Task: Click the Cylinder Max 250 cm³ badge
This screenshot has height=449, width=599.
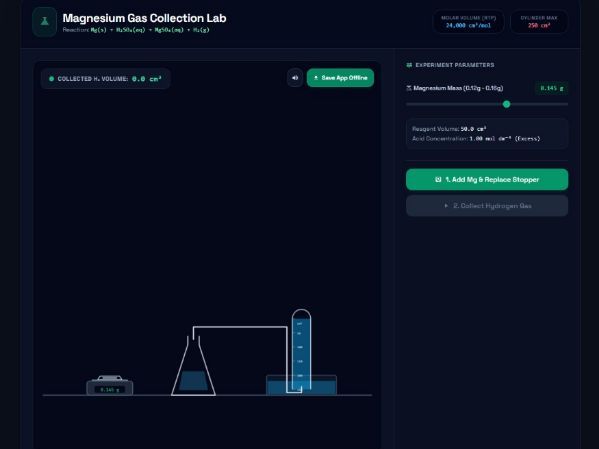Action: [539, 22]
